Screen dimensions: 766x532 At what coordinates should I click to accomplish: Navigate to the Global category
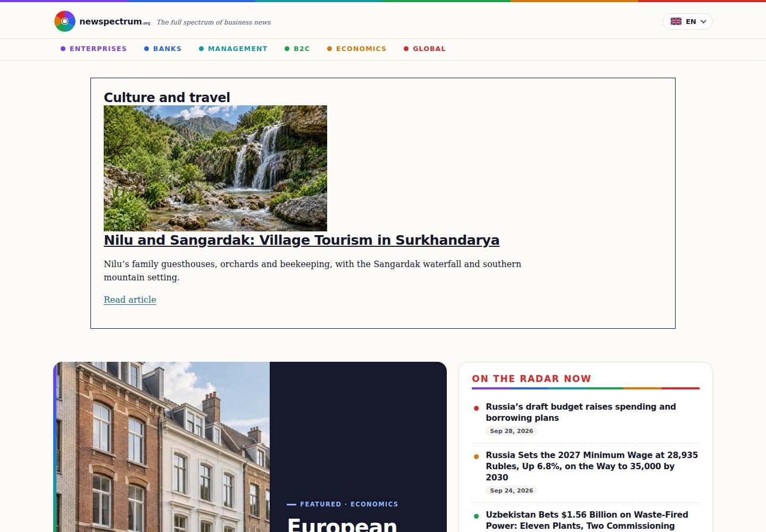(424, 48)
